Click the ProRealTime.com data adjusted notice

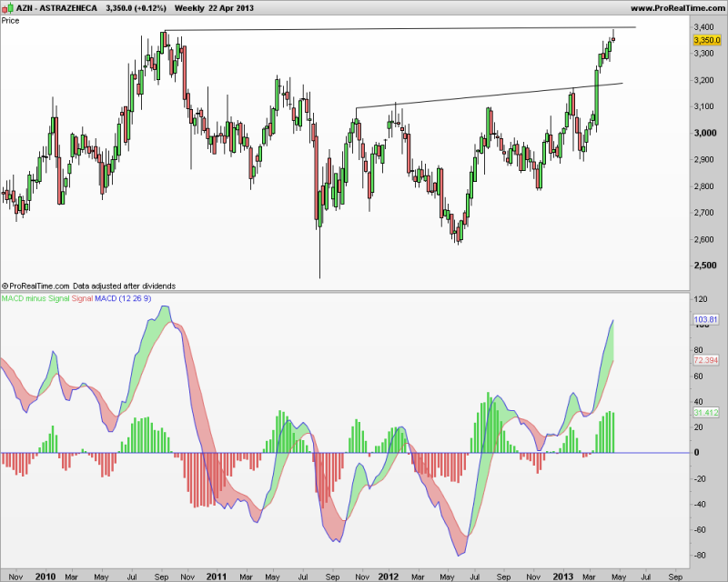click(x=88, y=286)
